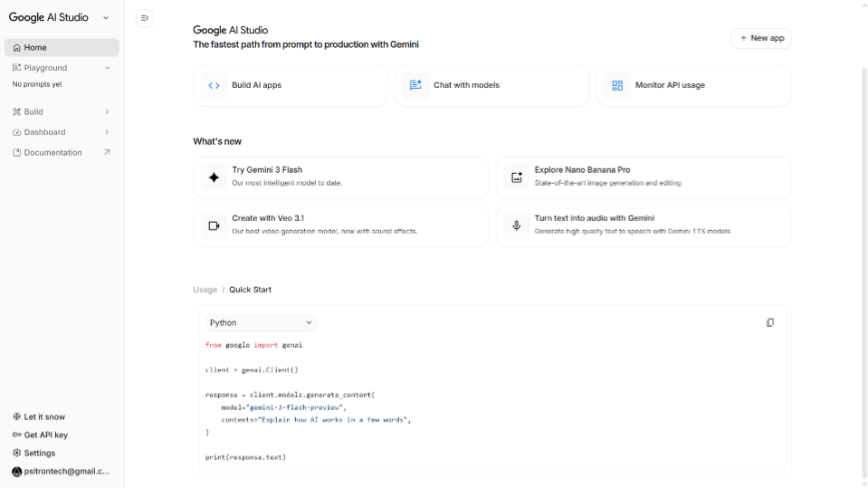Click the Nano Banana Pro image icon
This screenshot has width=868, height=488.
click(517, 177)
